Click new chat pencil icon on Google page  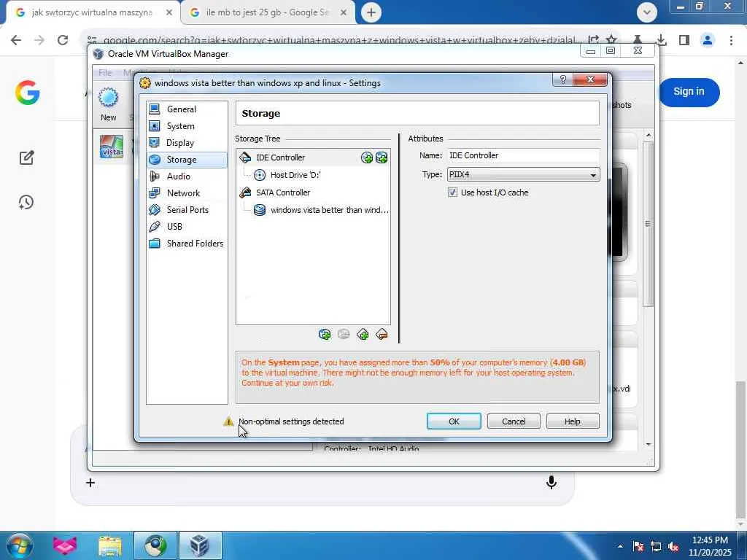[27, 157]
